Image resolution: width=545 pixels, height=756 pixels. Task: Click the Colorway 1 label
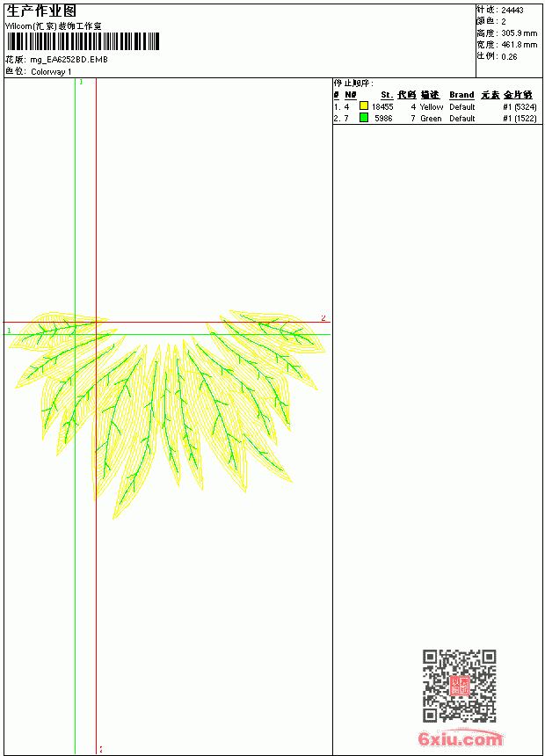(51, 72)
